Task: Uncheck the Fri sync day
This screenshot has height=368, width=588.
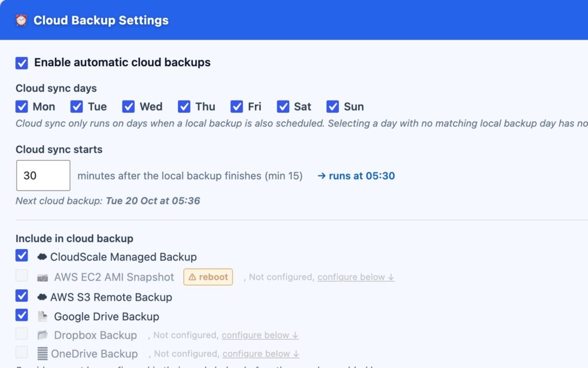Action: point(237,106)
